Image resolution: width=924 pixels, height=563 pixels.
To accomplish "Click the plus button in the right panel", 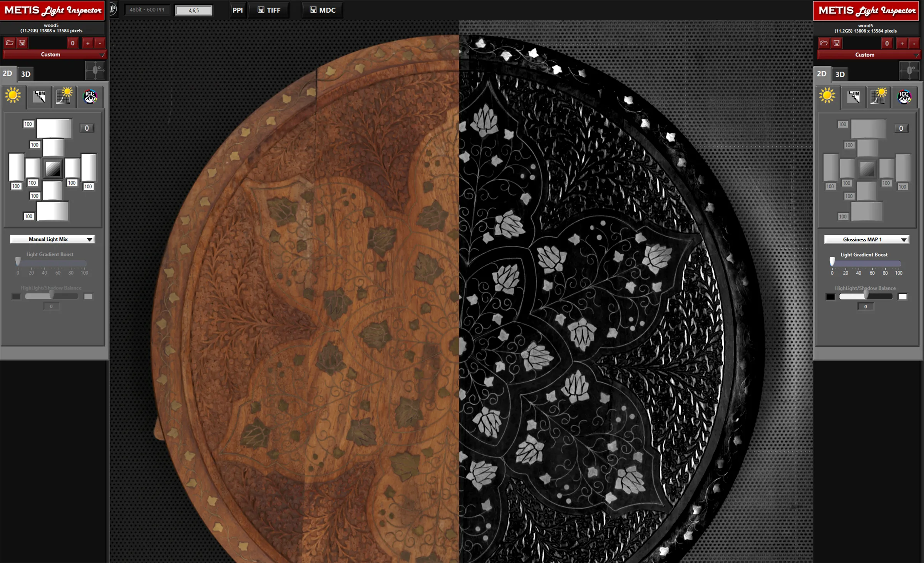I will point(902,44).
